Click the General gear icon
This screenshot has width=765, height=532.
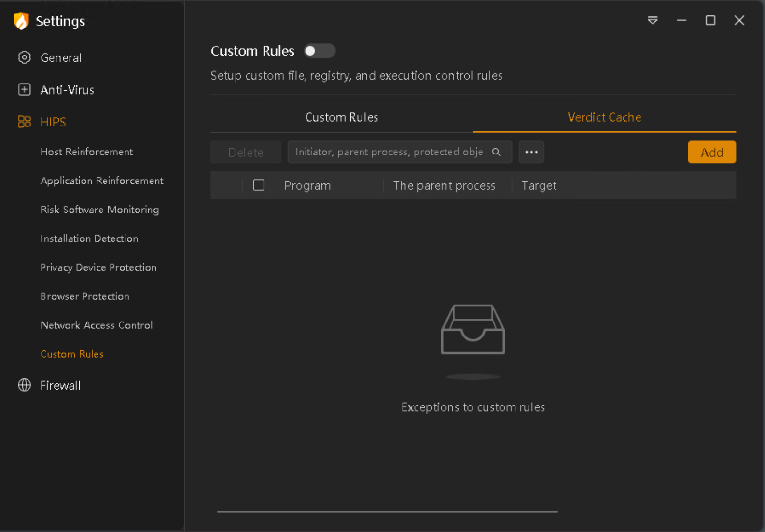pos(24,57)
